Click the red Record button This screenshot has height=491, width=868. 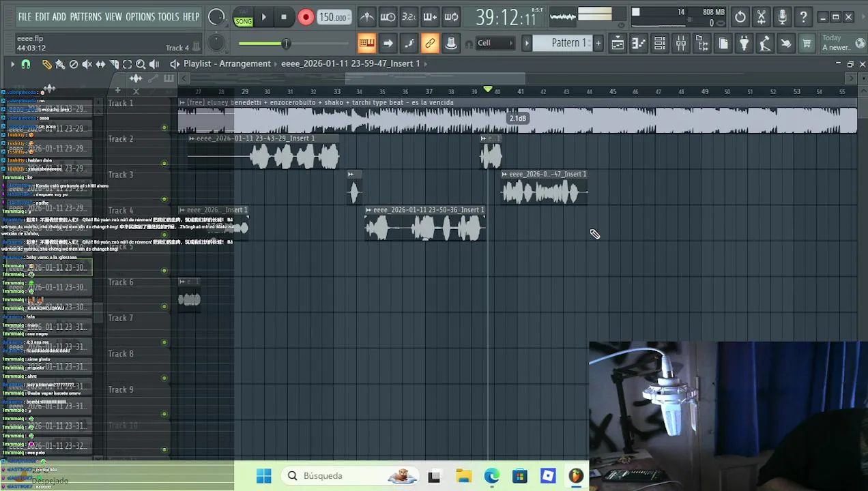[306, 17]
